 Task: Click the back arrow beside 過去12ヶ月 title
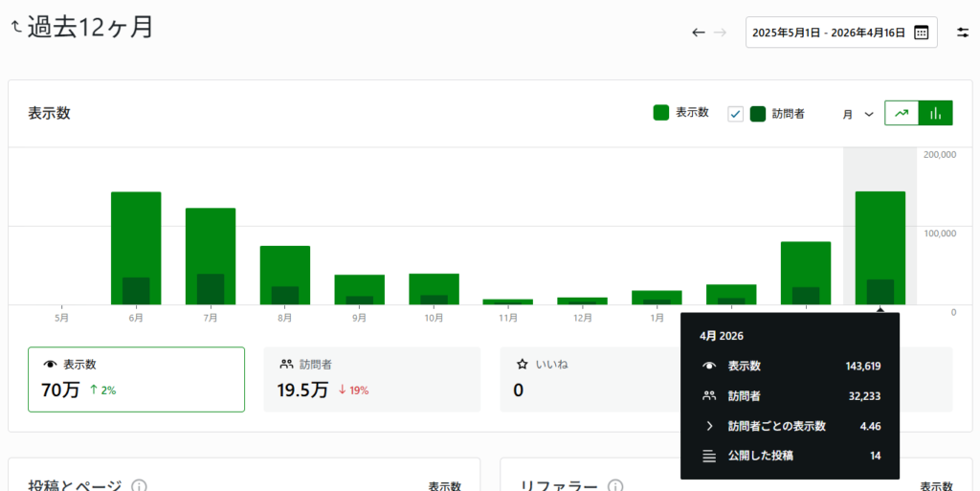coord(15,28)
